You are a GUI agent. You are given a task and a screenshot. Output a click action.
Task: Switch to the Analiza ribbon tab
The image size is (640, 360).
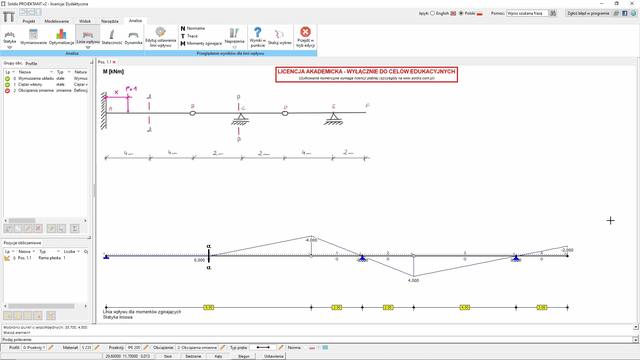[x=135, y=21]
